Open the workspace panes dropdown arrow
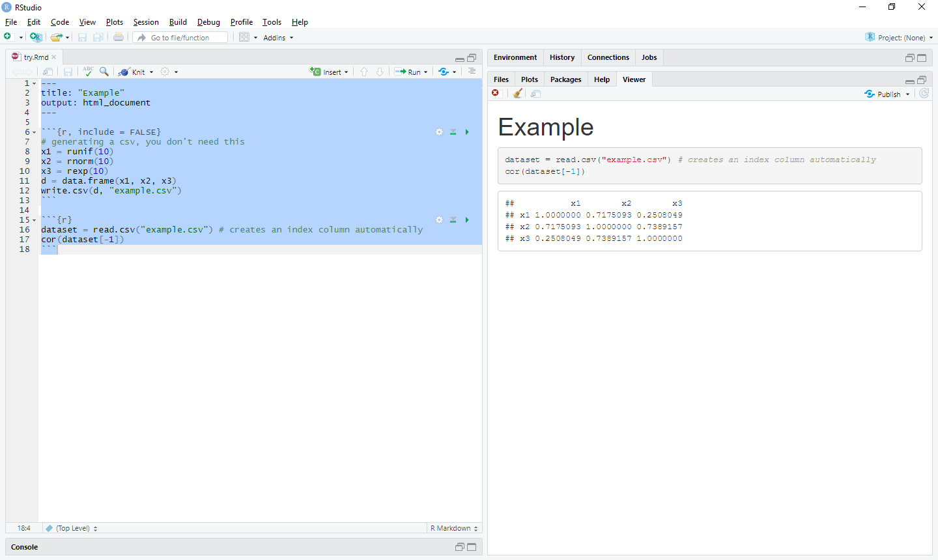 click(x=255, y=38)
